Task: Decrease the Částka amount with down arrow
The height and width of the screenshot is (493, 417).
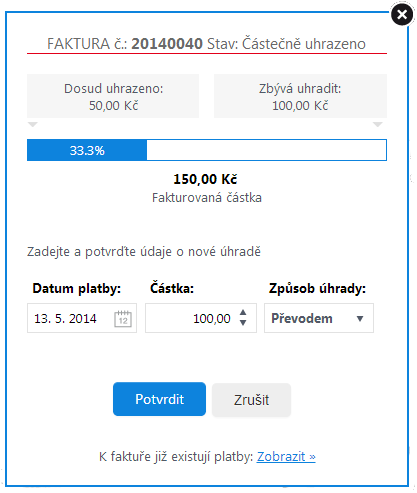Action: 243,323
